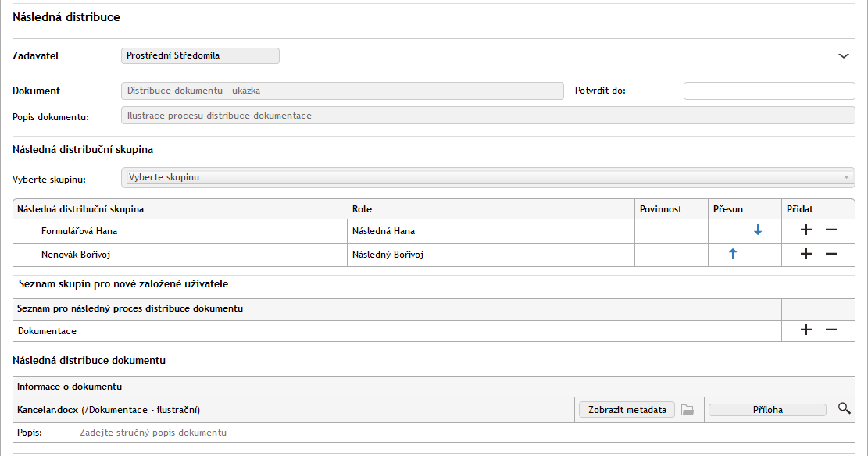
Task: Move Formulářová Hana down with arrow
Action: tap(757, 230)
